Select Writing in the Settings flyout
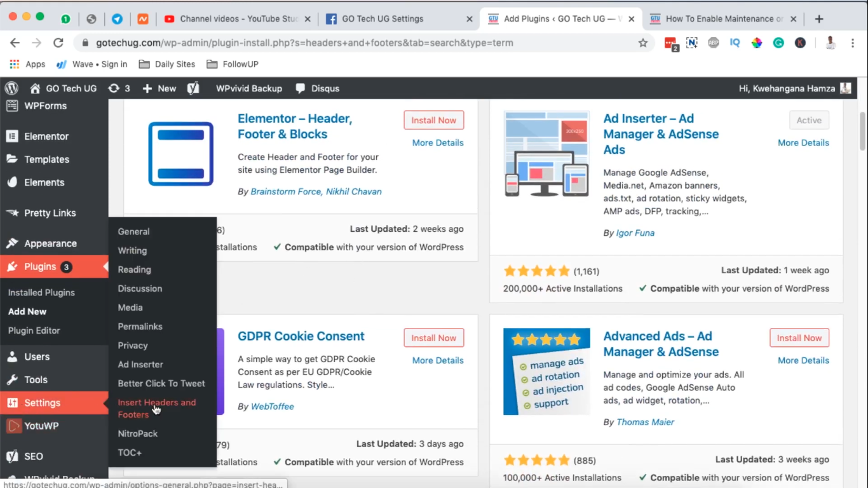 click(x=132, y=251)
